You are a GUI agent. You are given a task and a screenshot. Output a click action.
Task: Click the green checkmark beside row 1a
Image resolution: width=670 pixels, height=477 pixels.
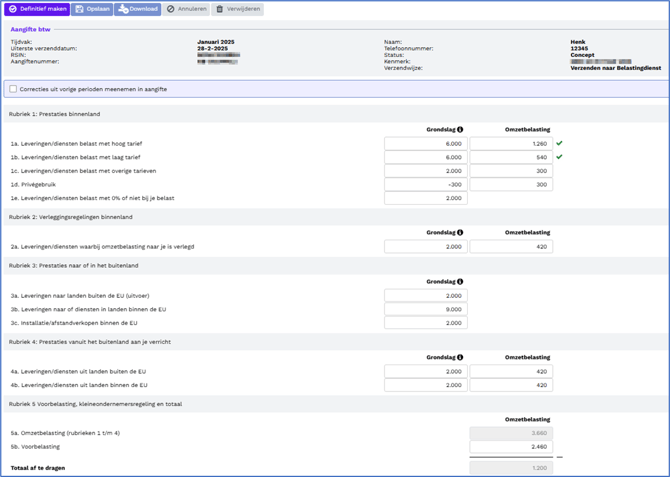(x=559, y=144)
